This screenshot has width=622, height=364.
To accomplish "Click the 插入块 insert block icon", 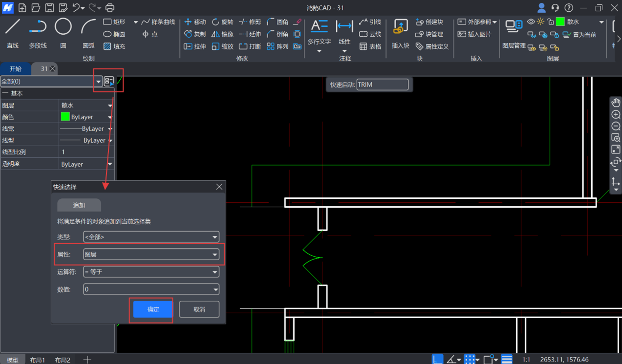I will tap(400, 33).
